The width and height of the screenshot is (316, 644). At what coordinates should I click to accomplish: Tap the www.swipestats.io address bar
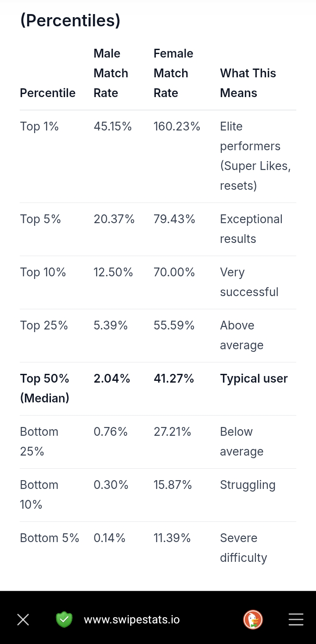coord(132,619)
